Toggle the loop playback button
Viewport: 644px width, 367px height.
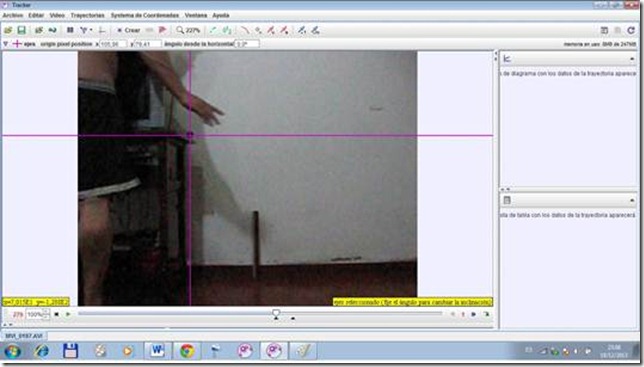486,314
